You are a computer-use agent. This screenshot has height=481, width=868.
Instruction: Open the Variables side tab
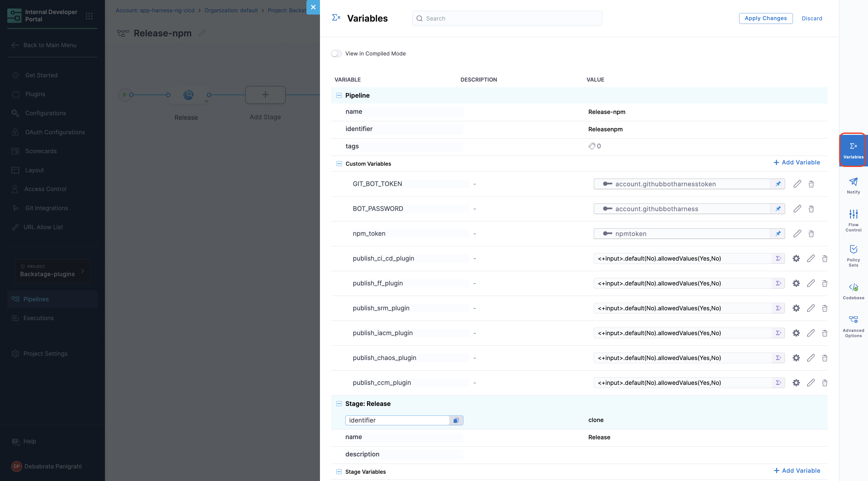(853, 150)
